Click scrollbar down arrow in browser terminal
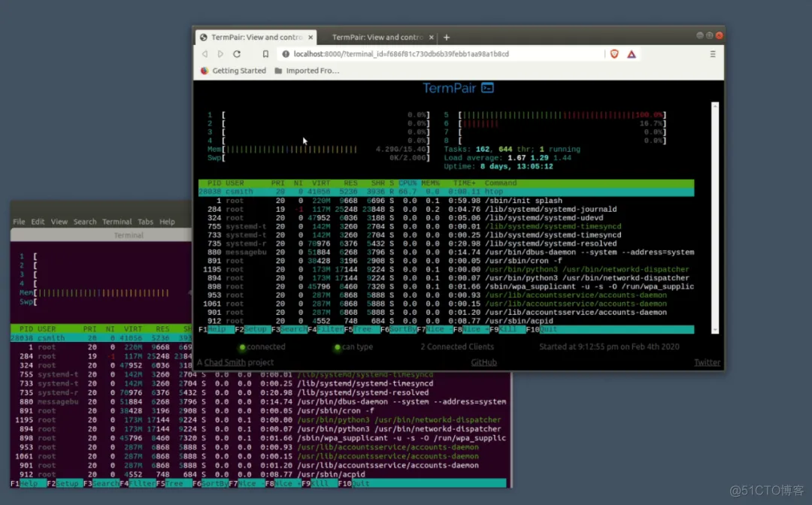This screenshot has height=505, width=812. point(715,330)
